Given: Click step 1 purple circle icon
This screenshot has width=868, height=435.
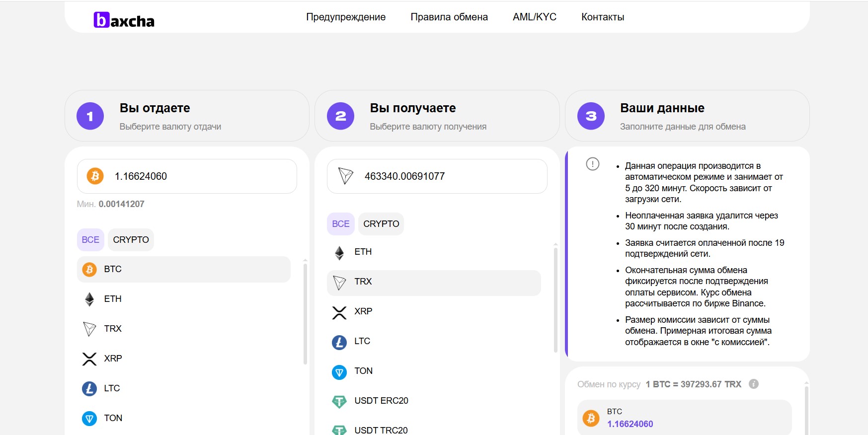Looking at the screenshot, I should [90, 116].
